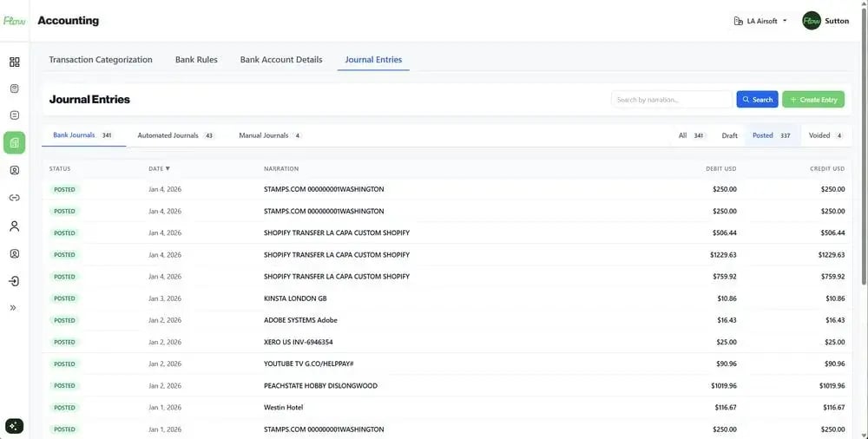Select the Journal Entries tab
The image size is (868, 439).
click(373, 60)
